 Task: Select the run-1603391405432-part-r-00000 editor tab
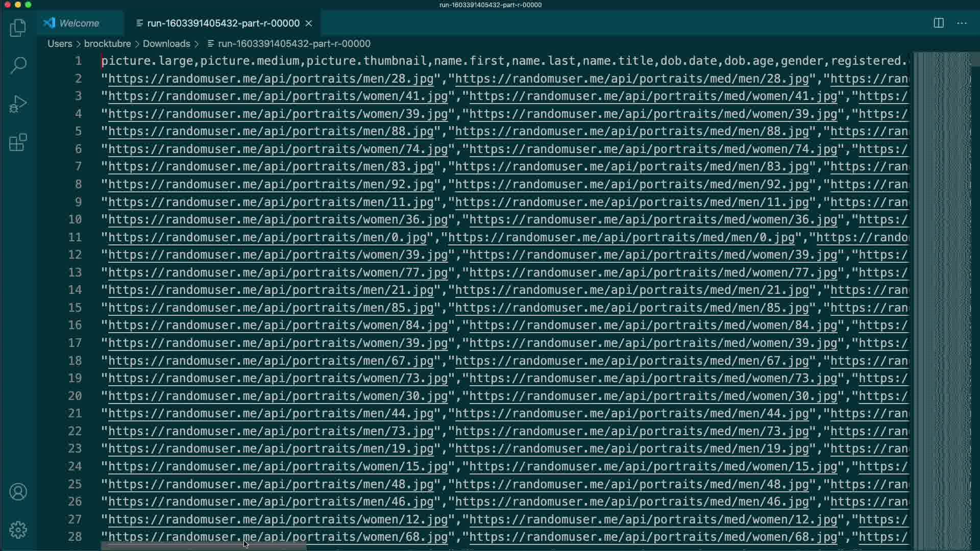[x=223, y=23]
